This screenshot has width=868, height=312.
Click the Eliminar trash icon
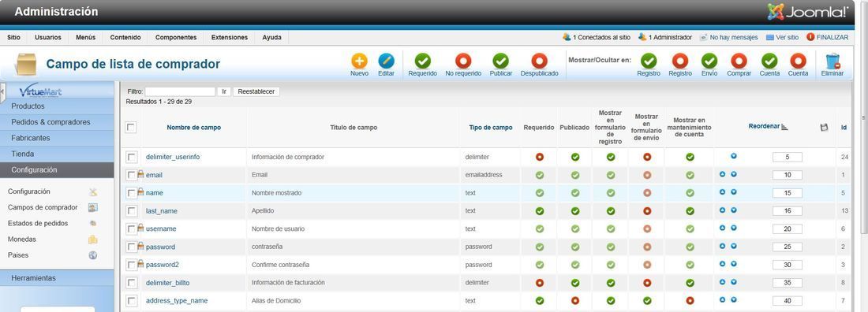[x=832, y=61]
